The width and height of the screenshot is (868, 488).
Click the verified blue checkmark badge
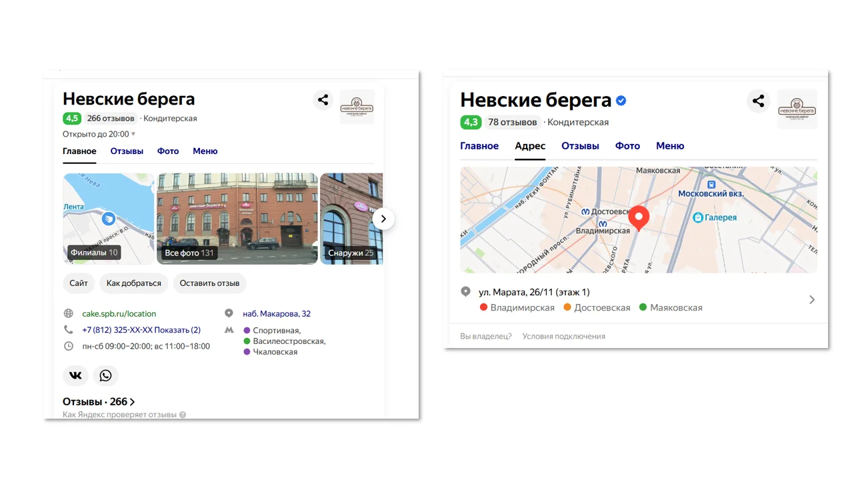pos(621,101)
